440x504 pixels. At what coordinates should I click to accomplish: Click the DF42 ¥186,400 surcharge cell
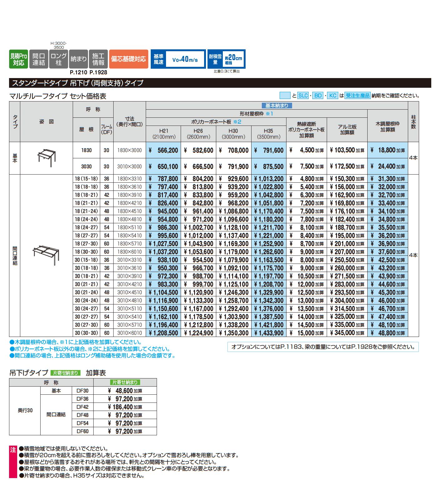click(125, 407)
